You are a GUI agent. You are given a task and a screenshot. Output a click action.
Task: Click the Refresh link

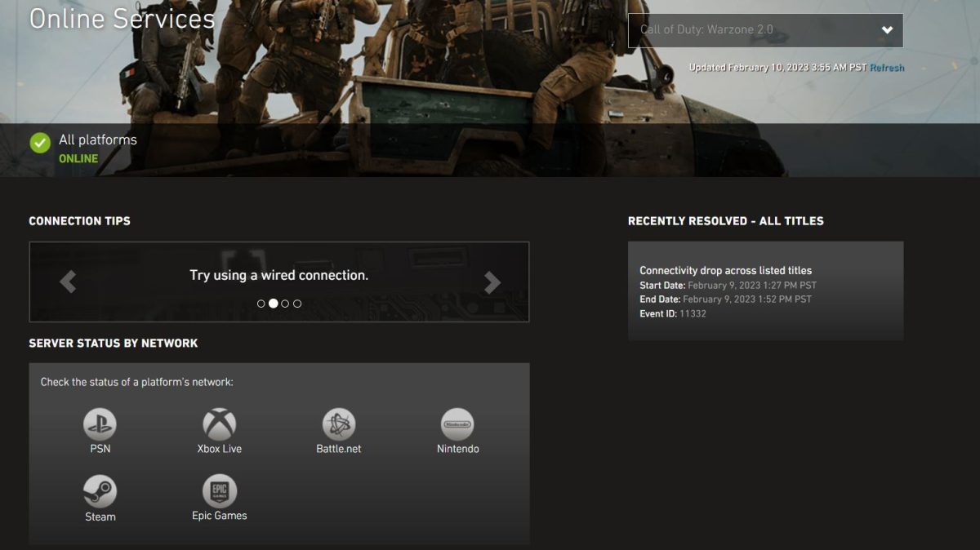pos(887,68)
